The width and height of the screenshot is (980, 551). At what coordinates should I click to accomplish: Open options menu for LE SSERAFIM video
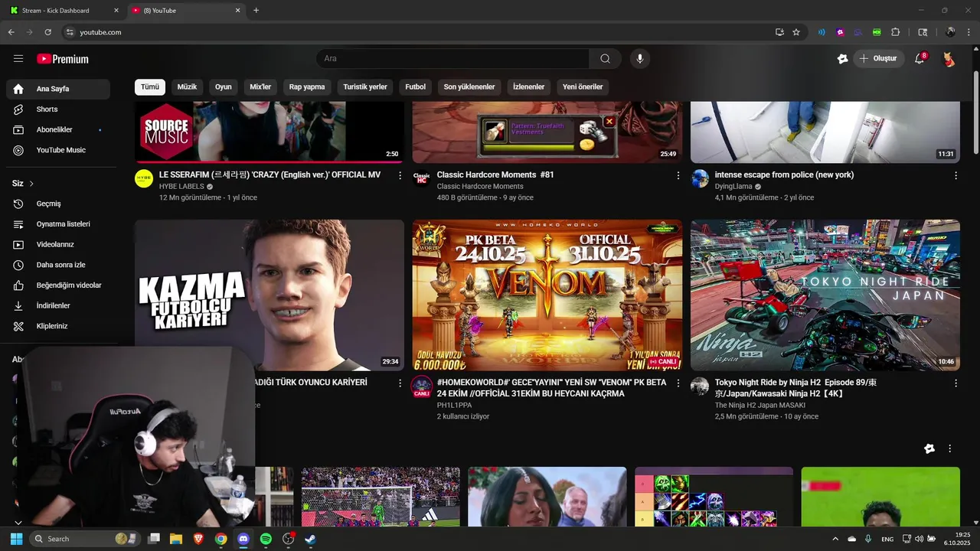coord(400,175)
